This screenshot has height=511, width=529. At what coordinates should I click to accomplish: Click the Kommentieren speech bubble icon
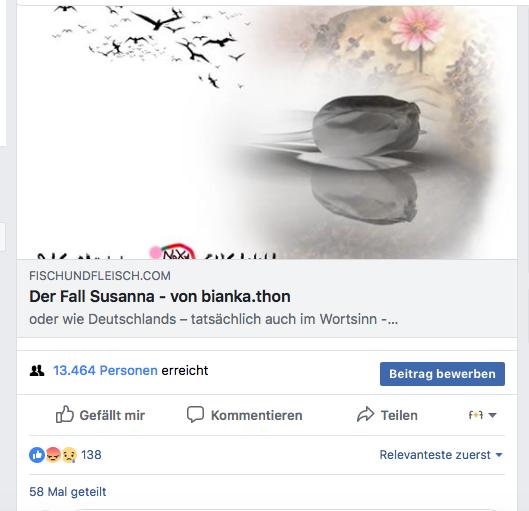(195, 415)
